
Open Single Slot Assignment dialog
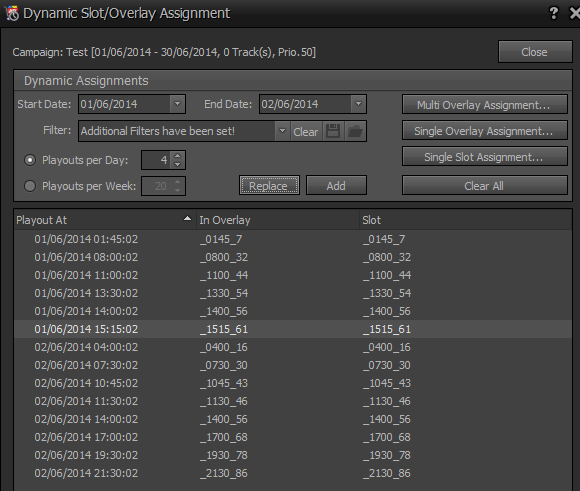[485, 157]
